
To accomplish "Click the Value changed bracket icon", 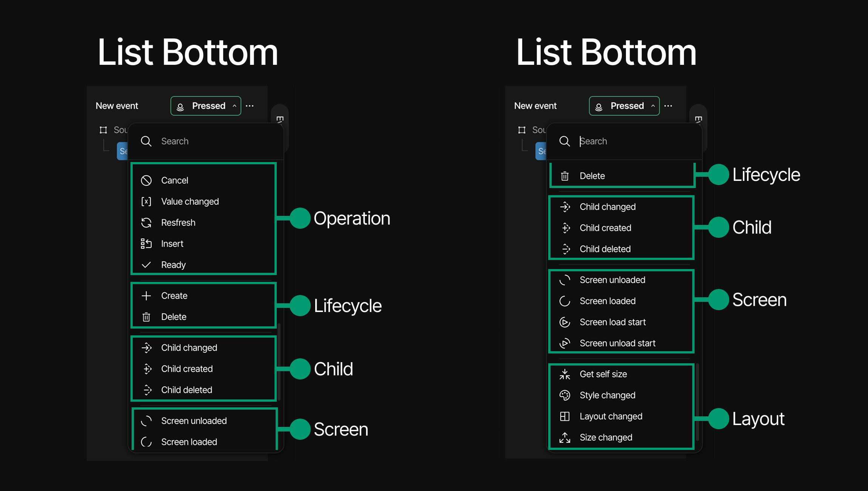I will coord(146,202).
